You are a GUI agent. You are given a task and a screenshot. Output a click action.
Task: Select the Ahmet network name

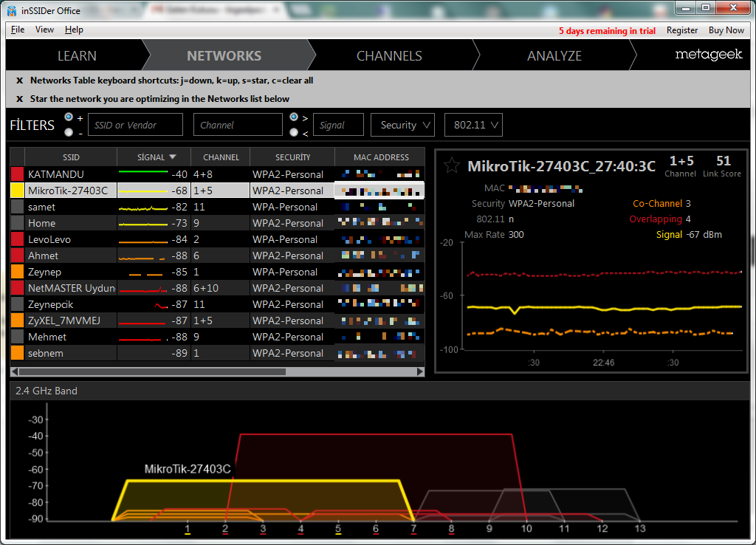pos(43,256)
